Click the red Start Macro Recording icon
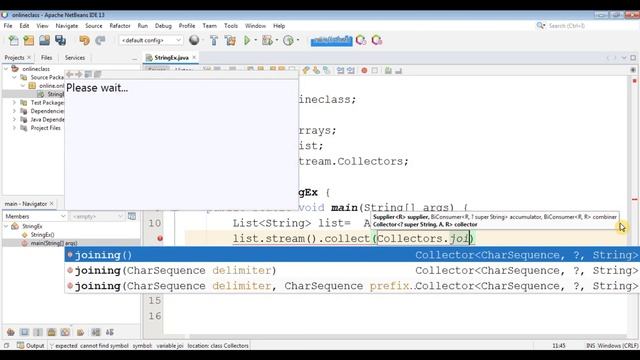This screenshot has height=360, width=640. 364,71
